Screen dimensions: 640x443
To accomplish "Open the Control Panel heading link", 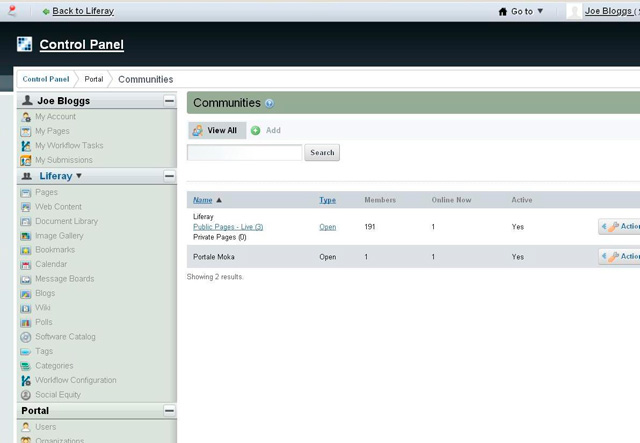I will (x=82, y=45).
